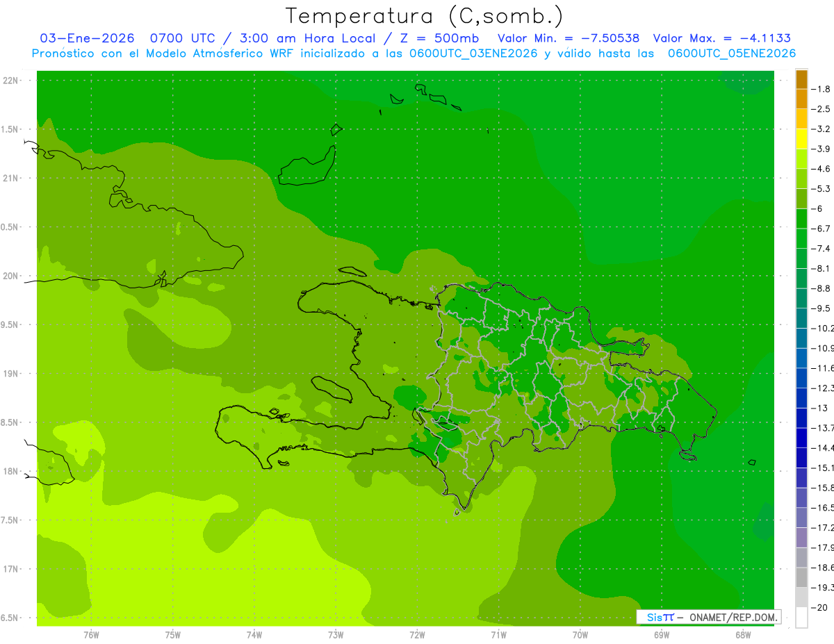Click "Pronóstico con el Modelo Atmosferico WRF" text
This screenshot has height=644, width=834.
coord(163,53)
